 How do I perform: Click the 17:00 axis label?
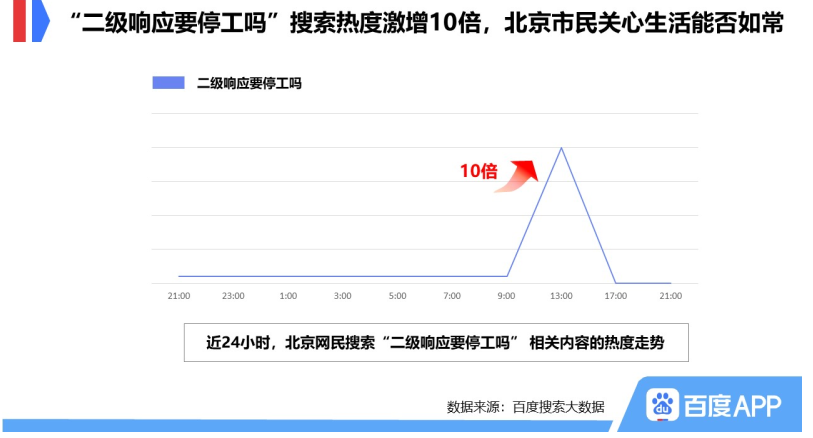(616, 296)
